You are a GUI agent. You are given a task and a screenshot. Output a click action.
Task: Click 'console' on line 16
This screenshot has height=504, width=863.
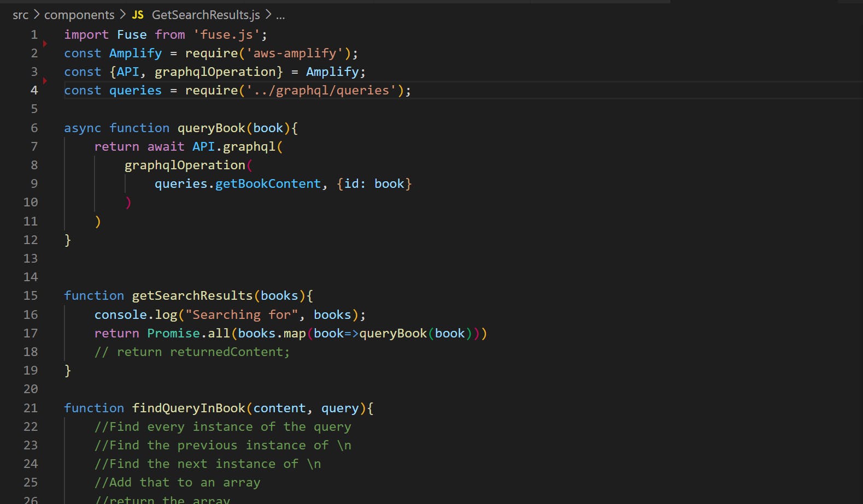click(x=121, y=315)
